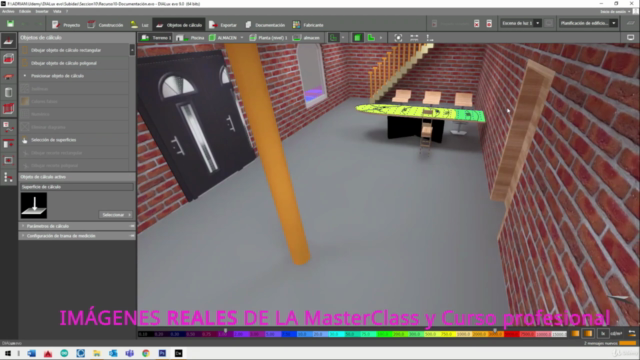The width and height of the screenshot is (640, 360).
Task: Open the DIALux Dx icon in taskbar
Action: (178, 353)
